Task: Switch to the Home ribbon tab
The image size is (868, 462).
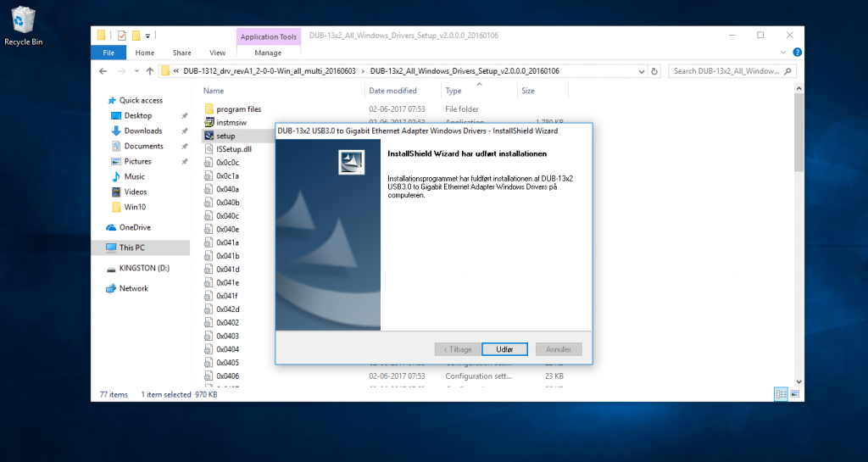Action: pos(144,53)
